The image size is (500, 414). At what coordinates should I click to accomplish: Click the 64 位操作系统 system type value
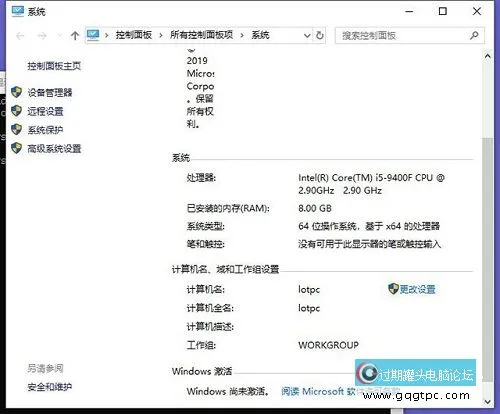(369, 226)
